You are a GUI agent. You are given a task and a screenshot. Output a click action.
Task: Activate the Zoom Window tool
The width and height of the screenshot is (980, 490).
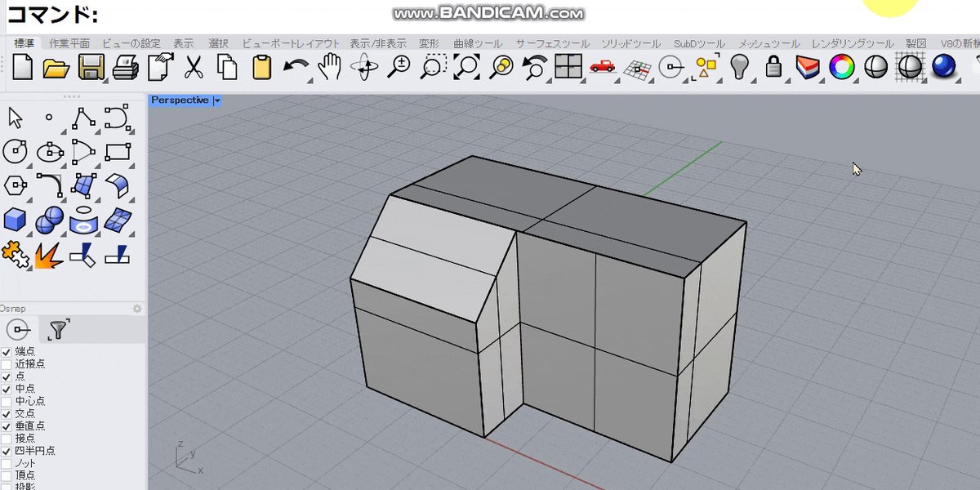[434, 67]
